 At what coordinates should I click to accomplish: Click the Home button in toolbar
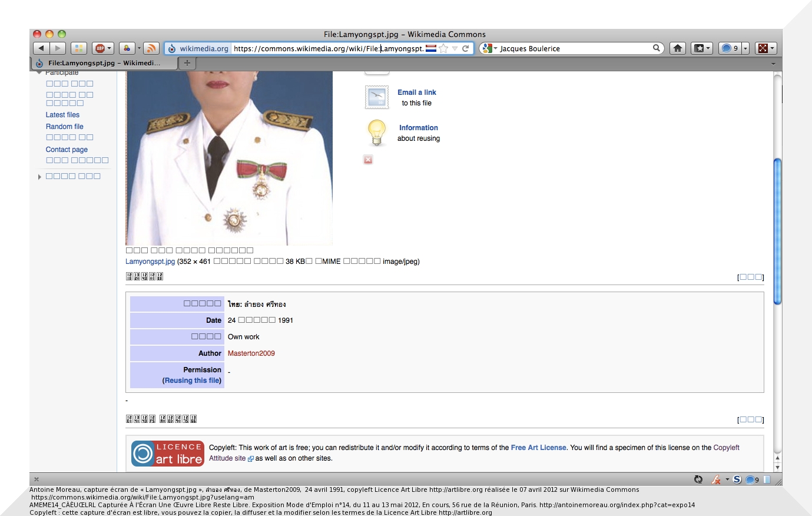point(678,48)
